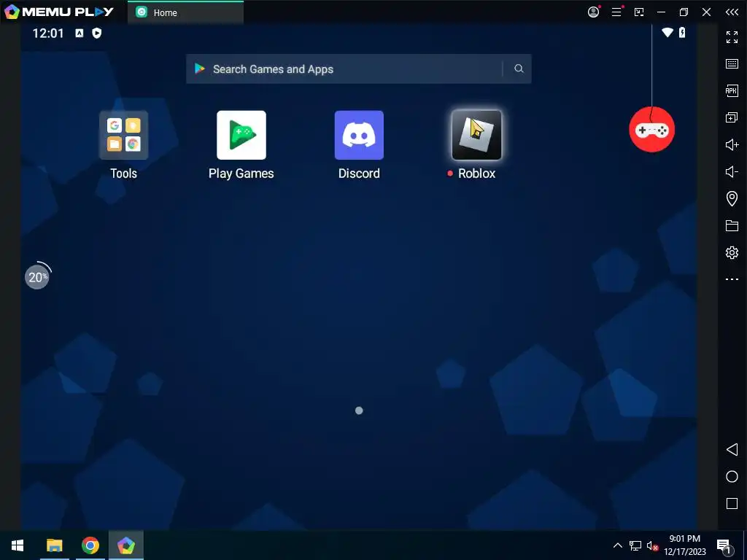Viewport: 747px width, 560px height.
Task: Open the keymapping keyboard icon
Action: click(x=732, y=64)
